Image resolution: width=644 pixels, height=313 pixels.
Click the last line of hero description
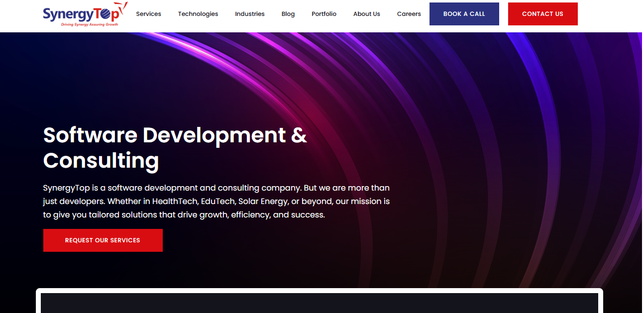point(184,215)
